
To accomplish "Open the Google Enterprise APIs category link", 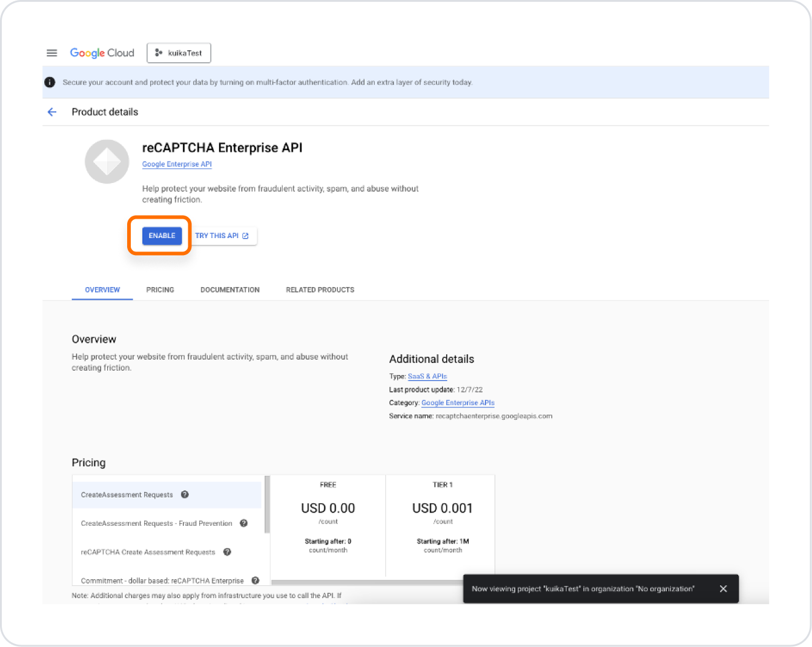I will [x=458, y=403].
